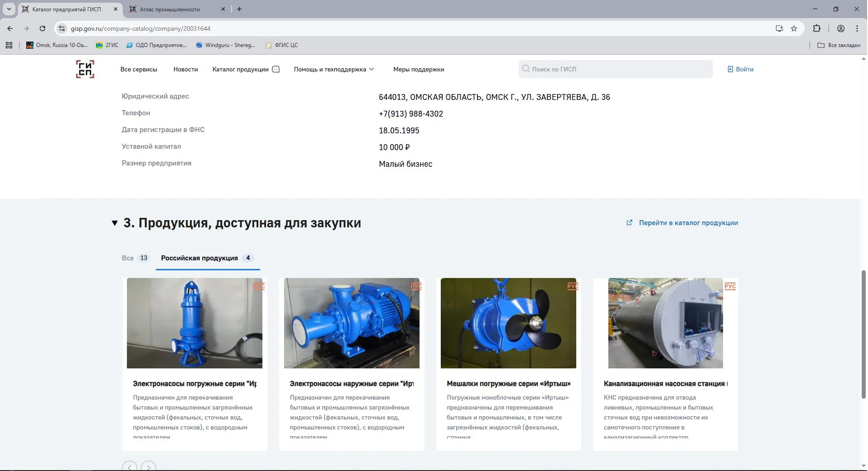Collapse section 3 Продукция, доступная для закупки
The width and height of the screenshot is (868, 471).
coord(114,223)
